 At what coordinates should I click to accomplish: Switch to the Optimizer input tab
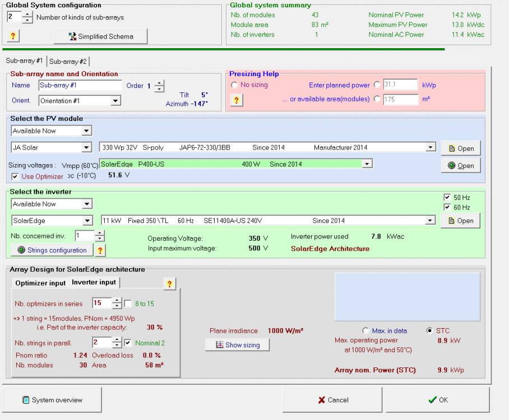pyautogui.click(x=40, y=283)
